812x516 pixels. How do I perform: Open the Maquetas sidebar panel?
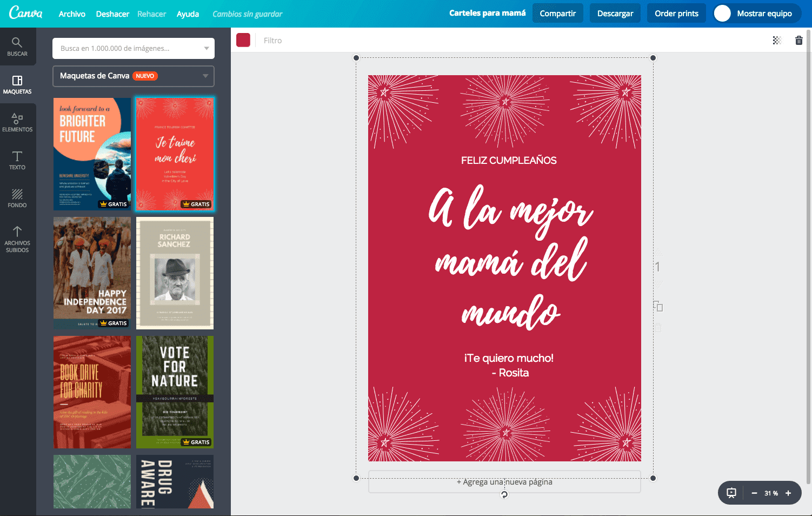(17, 84)
